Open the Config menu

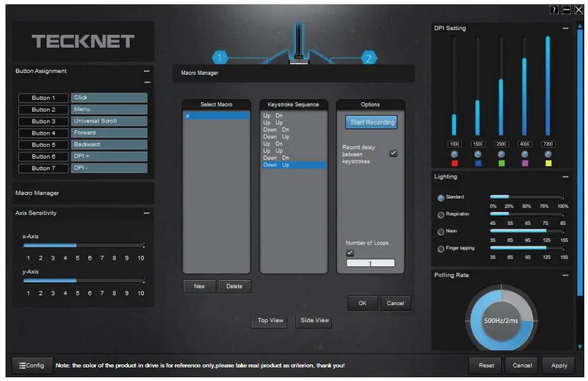tap(33, 364)
